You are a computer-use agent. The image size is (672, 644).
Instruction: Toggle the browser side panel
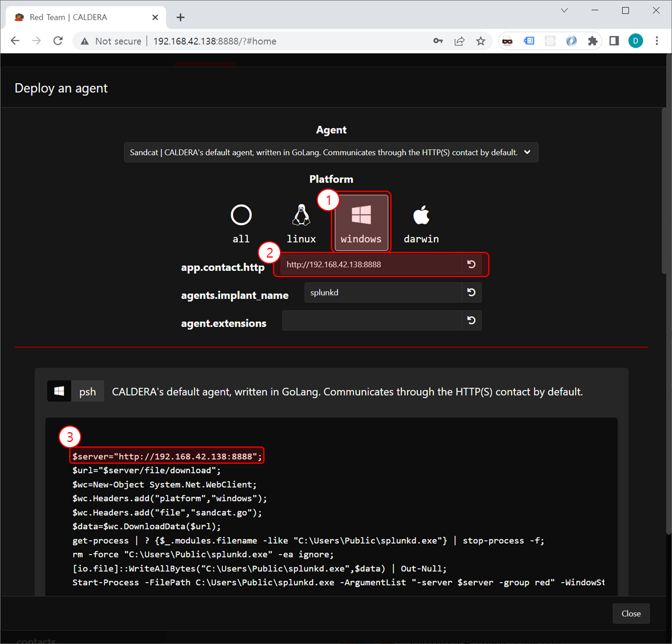pos(614,41)
